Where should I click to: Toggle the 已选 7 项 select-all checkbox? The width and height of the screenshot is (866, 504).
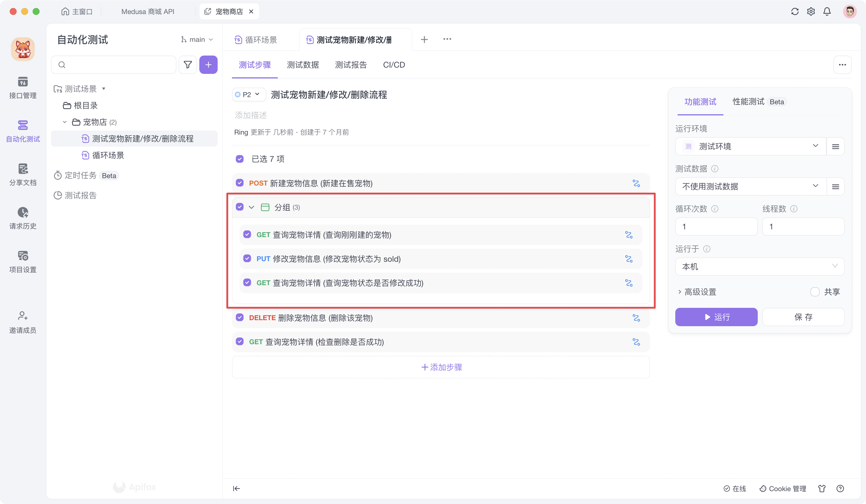point(240,159)
